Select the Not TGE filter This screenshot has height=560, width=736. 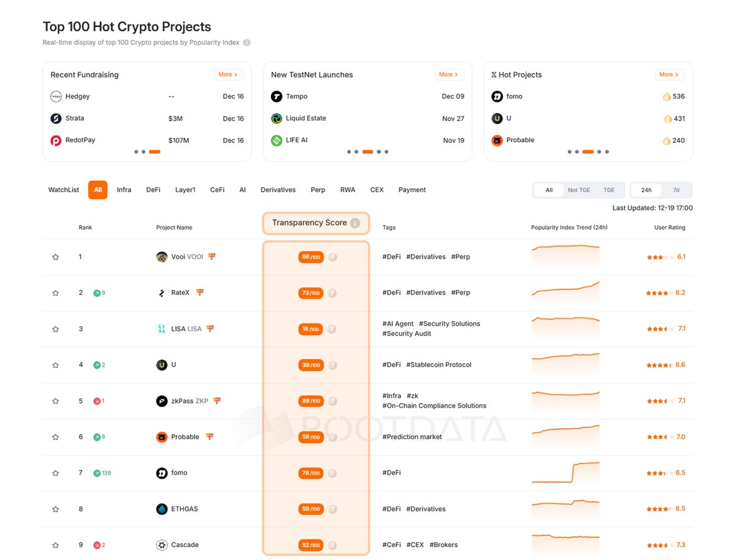(x=579, y=190)
